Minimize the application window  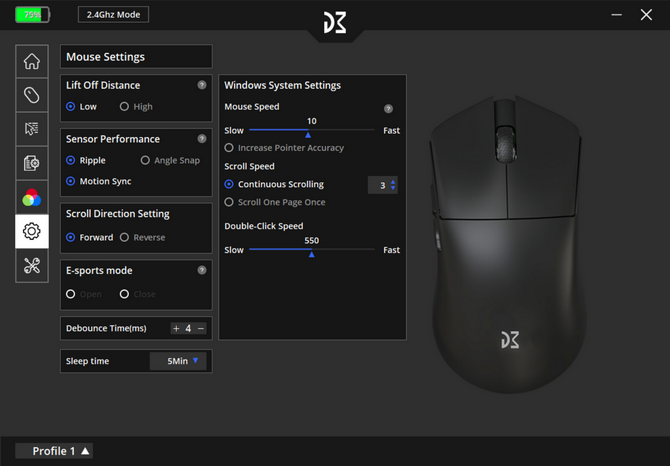click(x=616, y=15)
